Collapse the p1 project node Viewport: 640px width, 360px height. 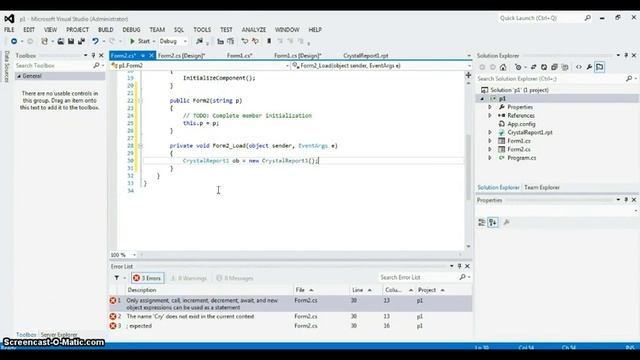[x=482, y=99]
